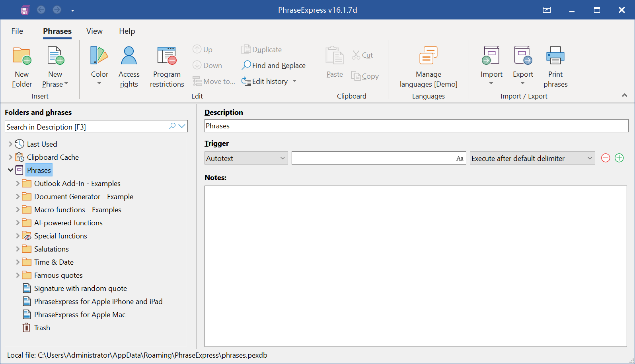Collapse the ribbon with the chevron
Image resolution: width=635 pixels, height=364 pixels.
pos(625,95)
